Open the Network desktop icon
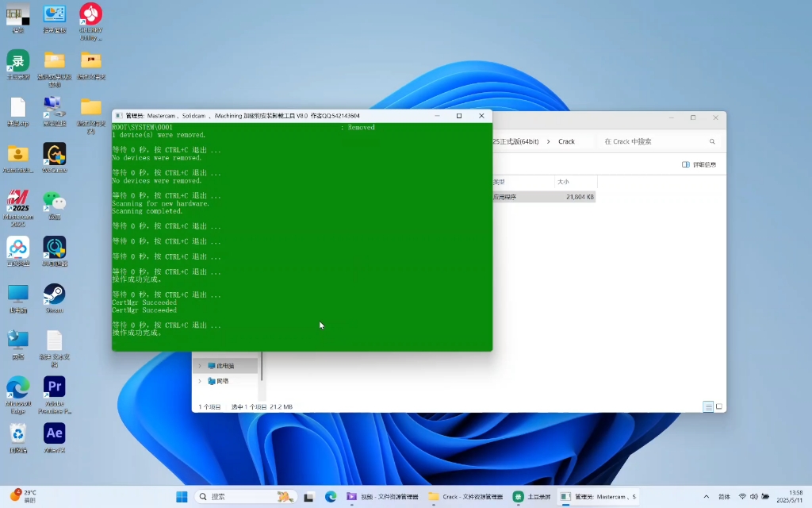Screen dimensions: 812x508 pos(17,344)
